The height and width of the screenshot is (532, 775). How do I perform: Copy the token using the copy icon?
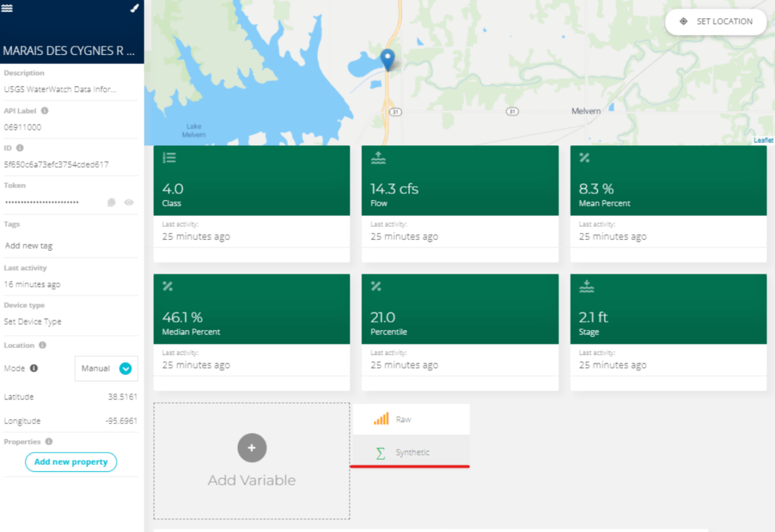(x=111, y=203)
